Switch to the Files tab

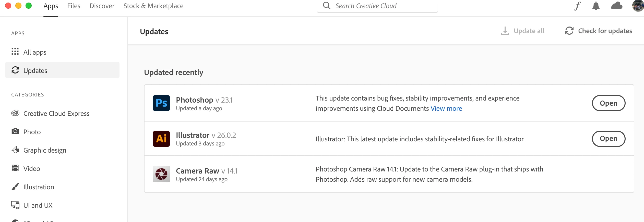click(x=74, y=6)
